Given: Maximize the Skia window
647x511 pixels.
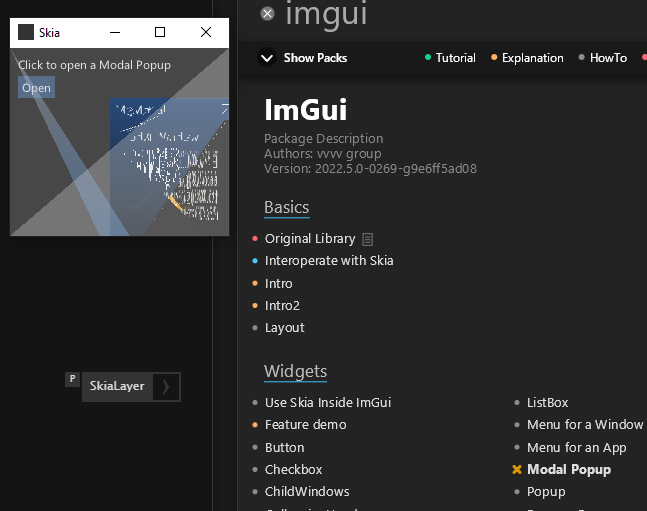Looking at the screenshot, I should 160,32.
